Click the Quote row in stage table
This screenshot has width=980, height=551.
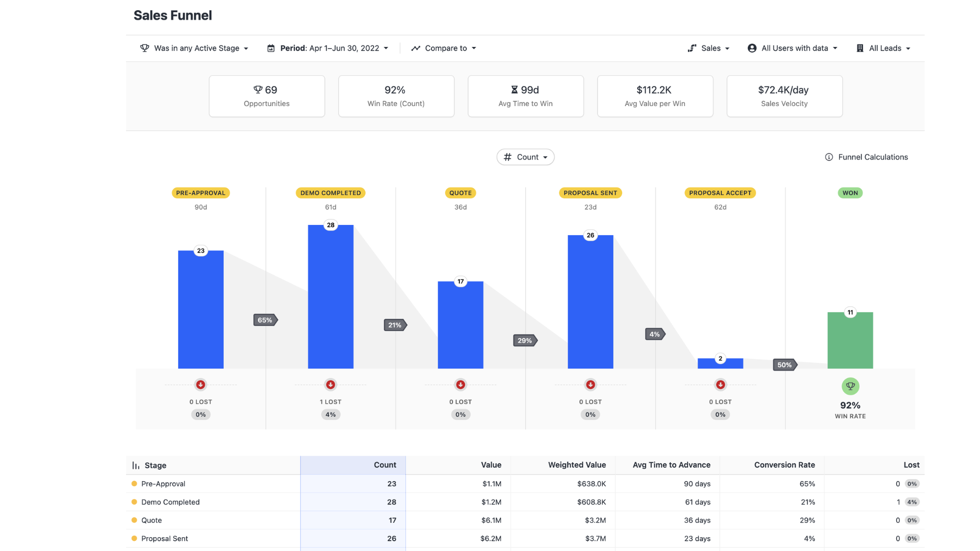tap(525, 520)
